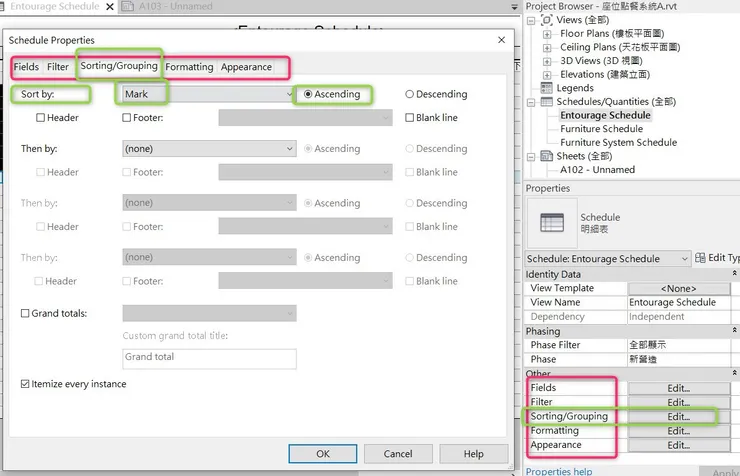The image size is (740, 476).
Task: Select Furniture Schedule in browser
Action: 601,129
